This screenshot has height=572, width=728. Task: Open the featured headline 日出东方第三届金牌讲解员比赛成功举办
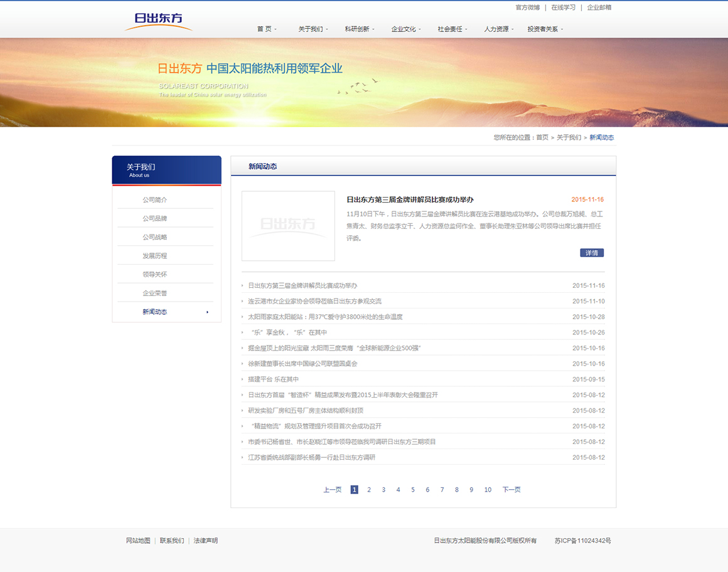click(x=410, y=199)
